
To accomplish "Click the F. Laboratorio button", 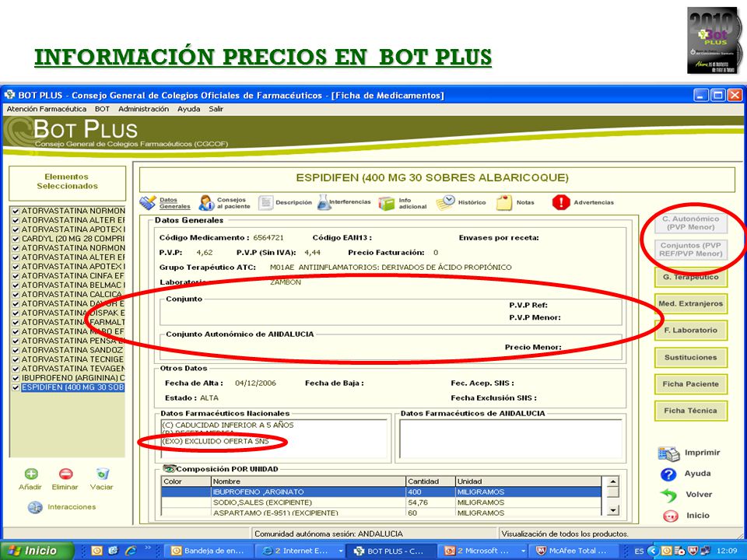I will (x=691, y=331).
